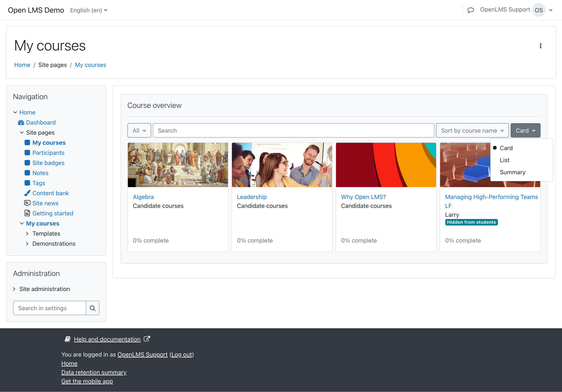Viewport: 562px width, 392px height.
Task: Open Getting started in the Navigation tree
Action: tap(53, 213)
